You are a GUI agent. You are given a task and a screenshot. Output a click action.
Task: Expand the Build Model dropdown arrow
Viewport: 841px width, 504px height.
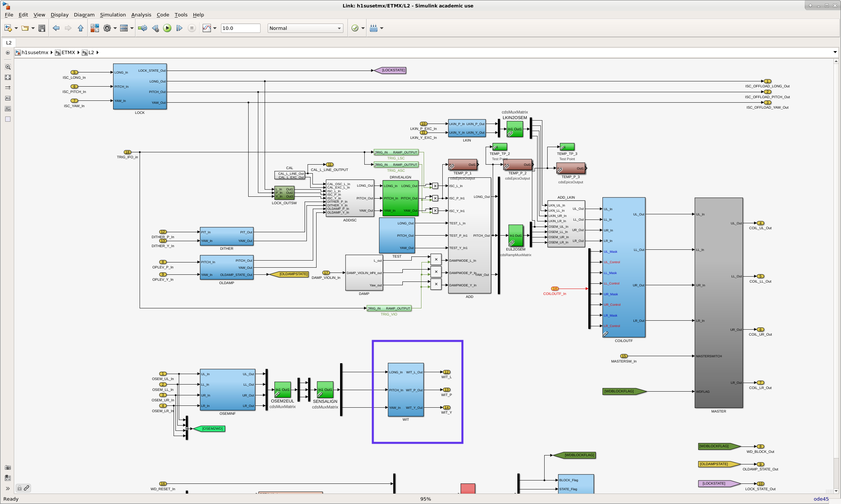click(x=381, y=28)
